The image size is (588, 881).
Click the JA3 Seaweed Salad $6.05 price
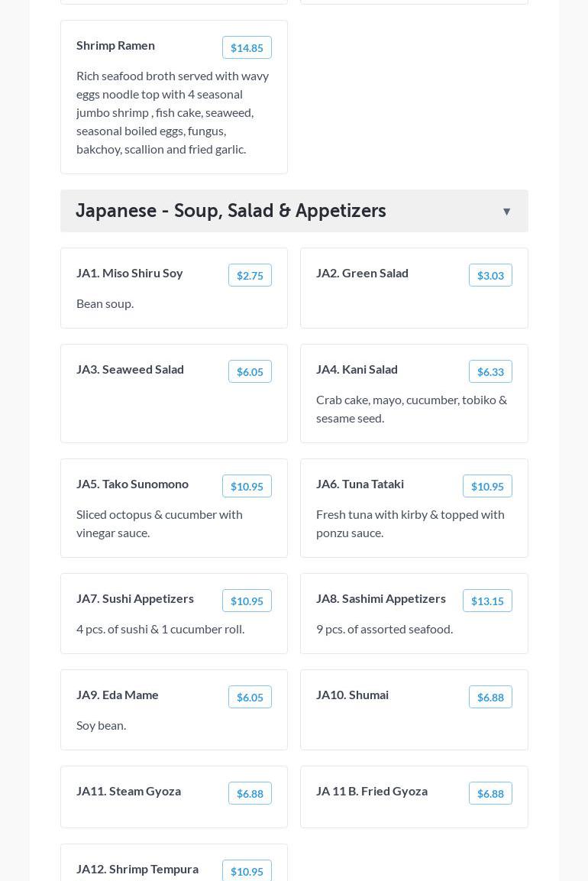[x=250, y=371]
